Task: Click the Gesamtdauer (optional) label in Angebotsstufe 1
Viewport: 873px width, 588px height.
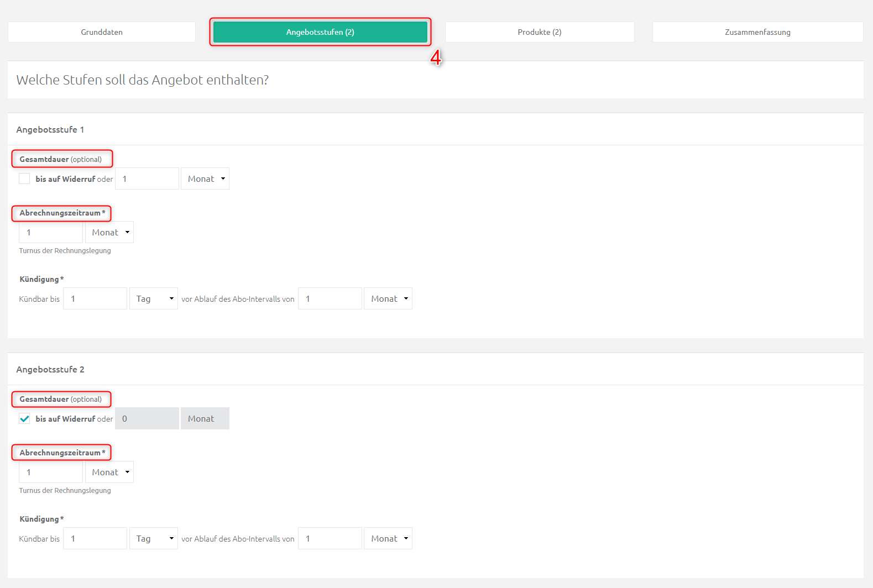Action: click(x=61, y=159)
